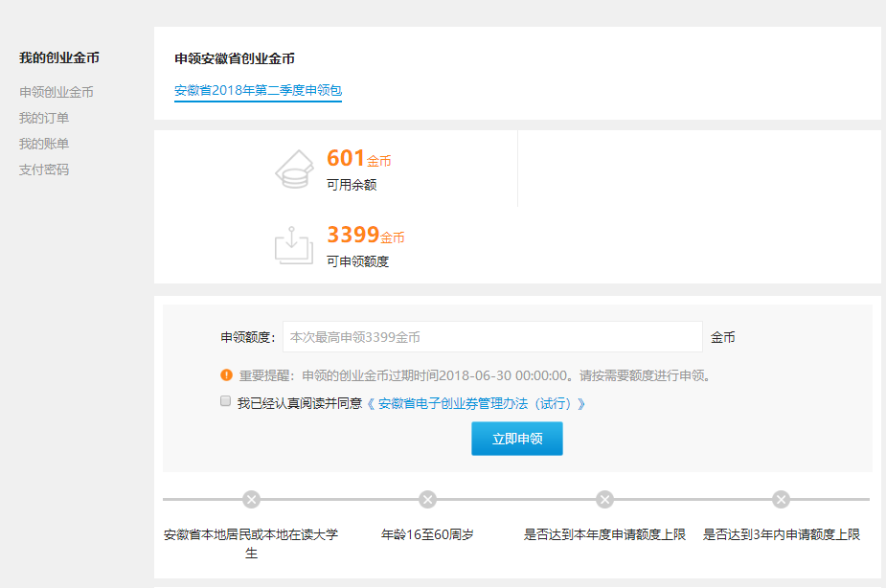Check the 我已经认真阅读并同意 agreement checkbox
Screen dimensions: 886x588
click(x=226, y=401)
